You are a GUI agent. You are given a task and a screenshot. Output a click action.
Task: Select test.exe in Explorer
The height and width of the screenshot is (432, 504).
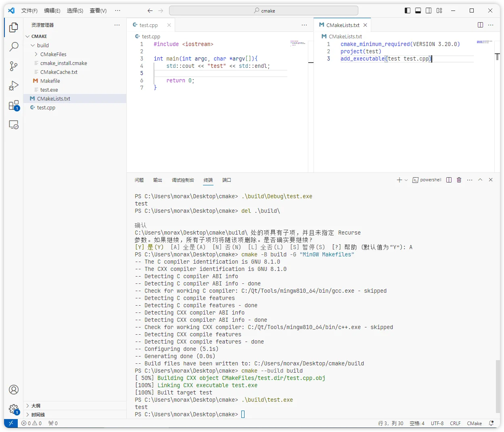(x=49, y=90)
